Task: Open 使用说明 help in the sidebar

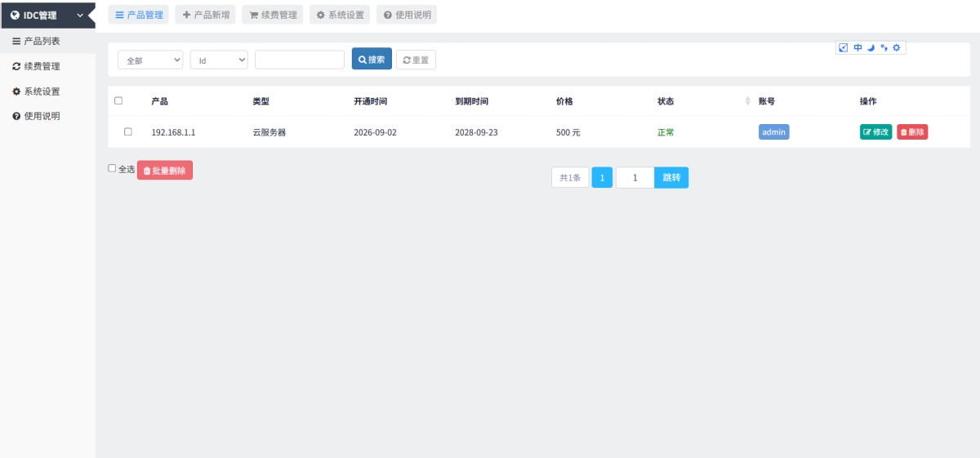Action: point(36,116)
